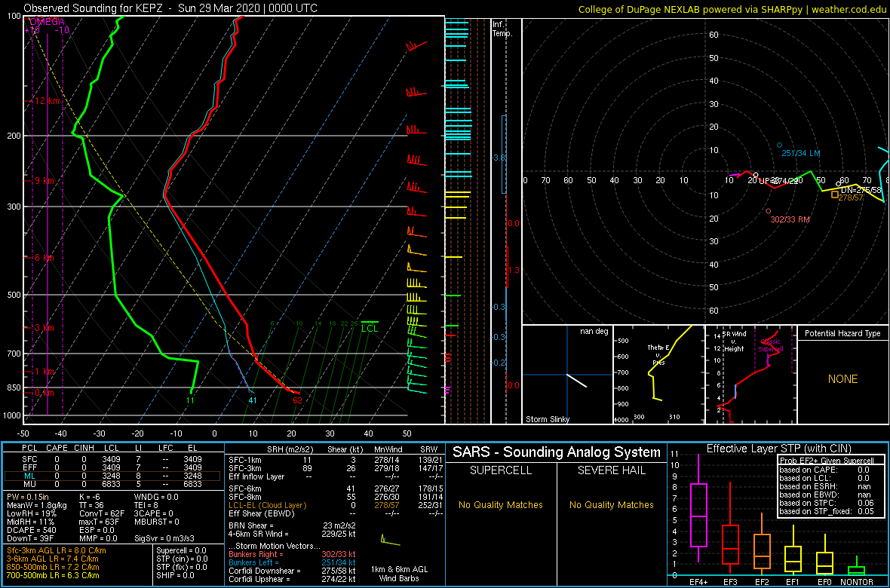Click the magenta EF4+ box plot
Screen dimensions: 890x588
pyautogui.click(x=698, y=508)
